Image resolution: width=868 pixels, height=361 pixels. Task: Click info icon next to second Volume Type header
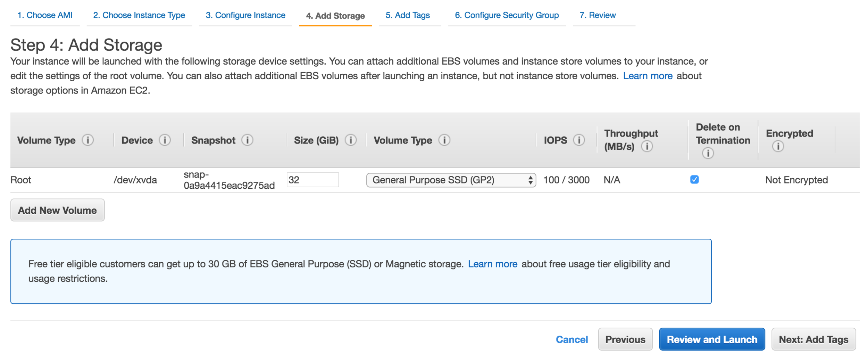[444, 140]
